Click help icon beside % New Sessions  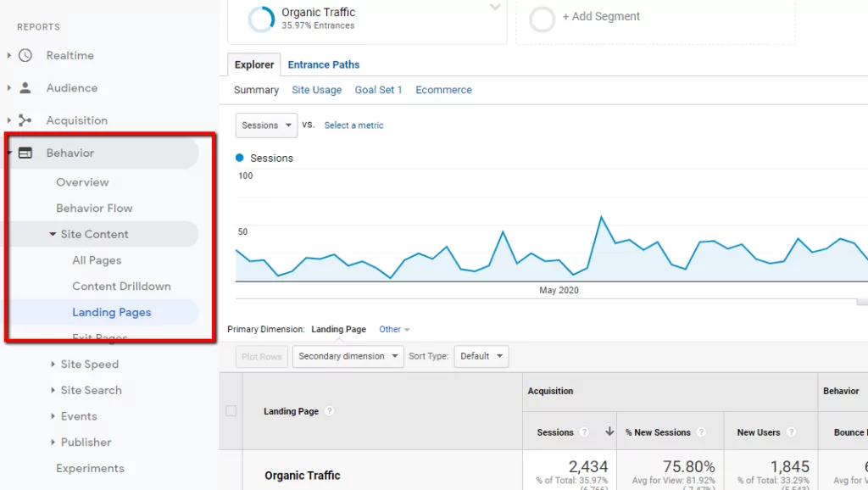click(701, 432)
